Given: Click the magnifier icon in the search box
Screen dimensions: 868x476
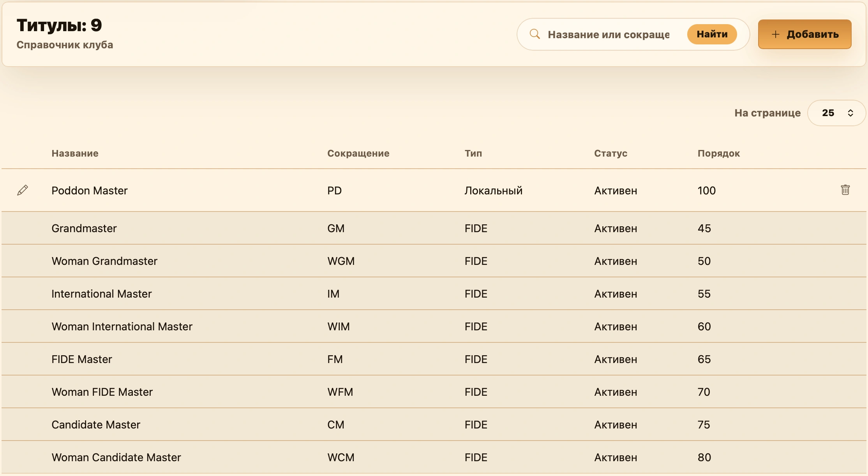Looking at the screenshot, I should 535,34.
